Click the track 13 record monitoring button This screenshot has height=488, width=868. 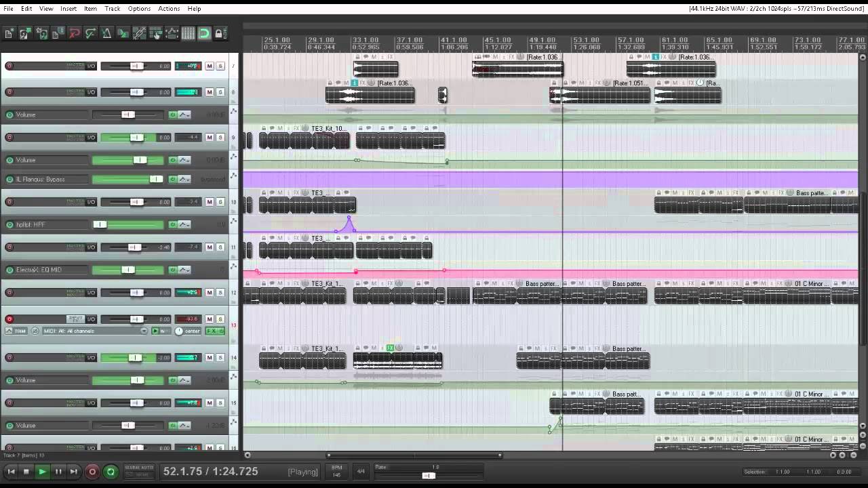tap(155, 331)
